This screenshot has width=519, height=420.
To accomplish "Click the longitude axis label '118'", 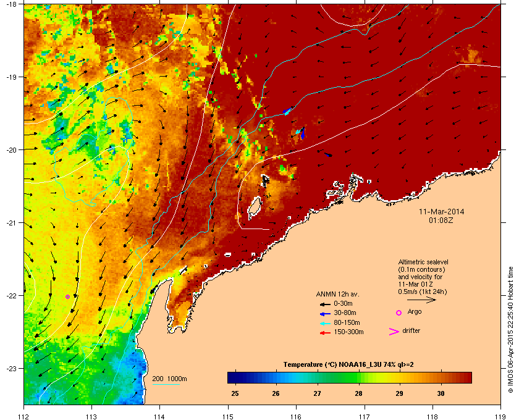I will click(432, 417).
